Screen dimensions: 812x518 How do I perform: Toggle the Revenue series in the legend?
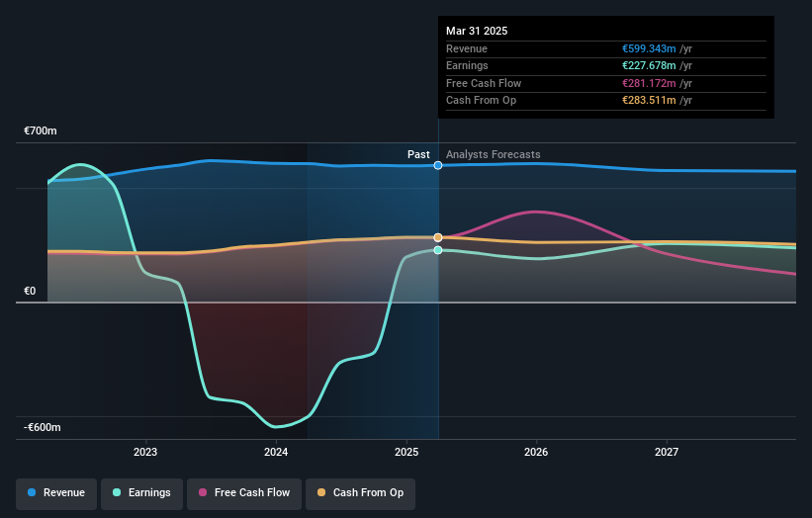[x=56, y=493]
